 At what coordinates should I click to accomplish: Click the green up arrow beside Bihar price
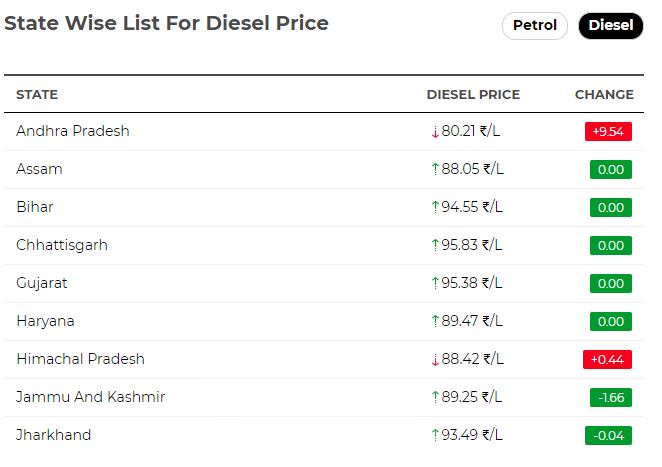pos(435,207)
